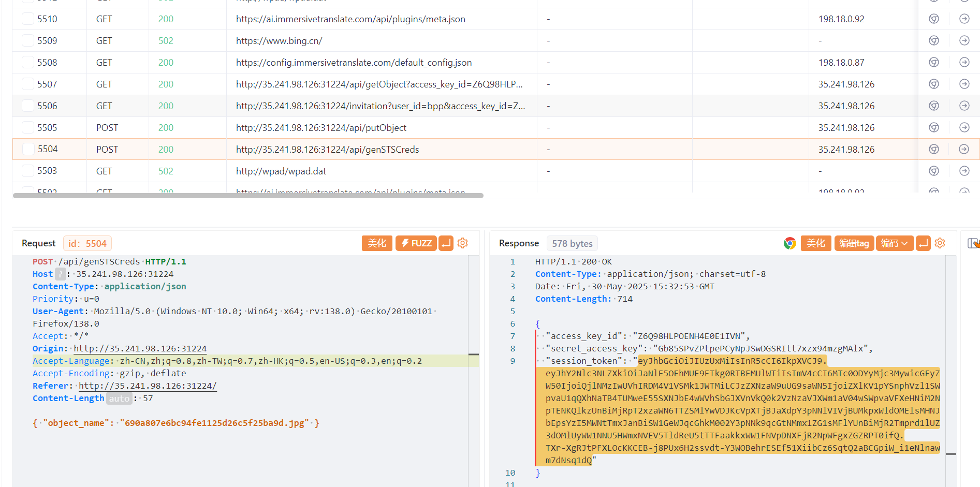Toggle line wrap icon in Response panel
The image size is (980, 487).
923,243
